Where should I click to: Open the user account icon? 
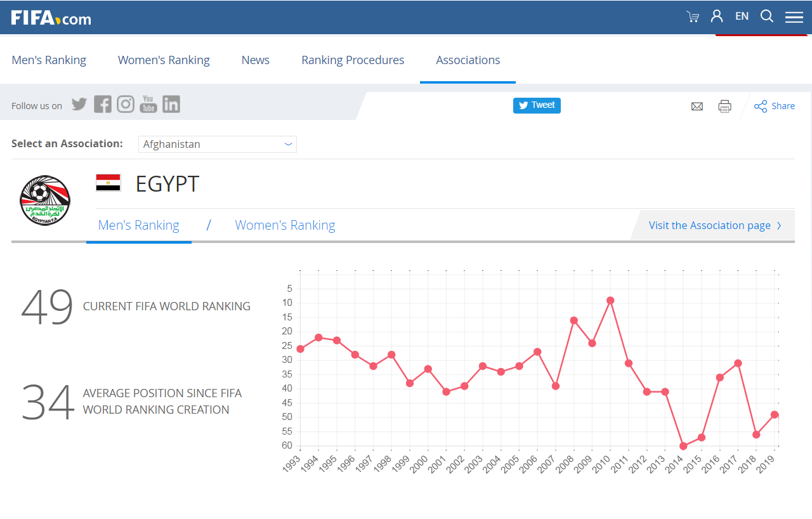point(717,16)
